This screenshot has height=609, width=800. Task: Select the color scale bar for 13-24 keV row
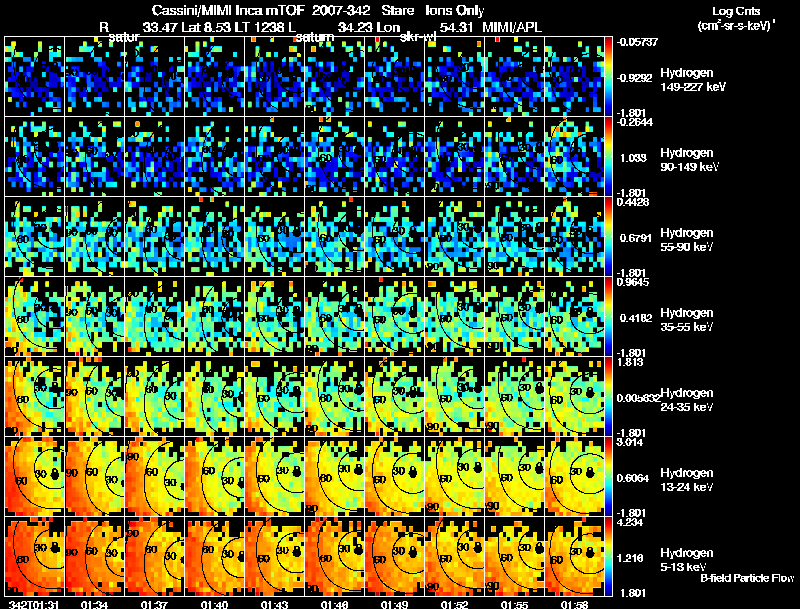click(x=608, y=476)
